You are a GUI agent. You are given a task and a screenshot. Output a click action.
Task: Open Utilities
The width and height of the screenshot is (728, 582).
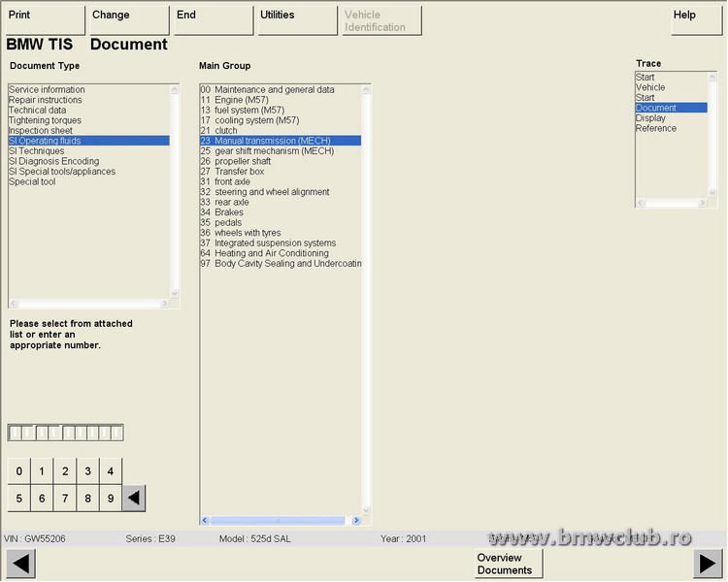click(x=298, y=20)
